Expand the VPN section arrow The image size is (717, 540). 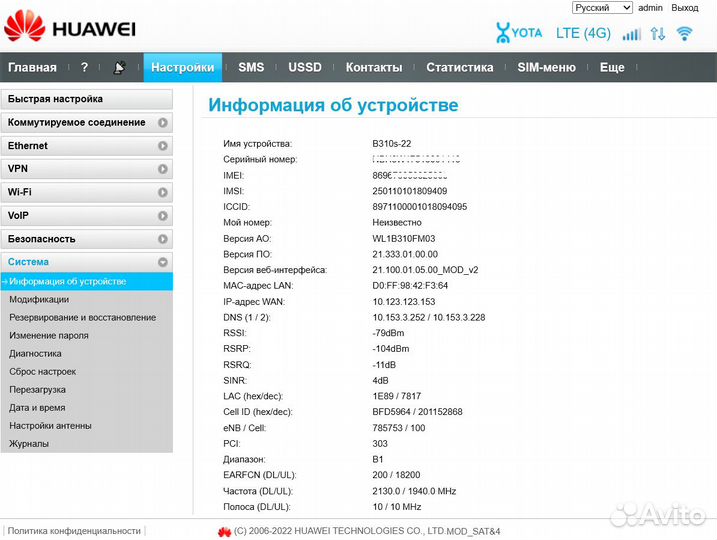[163, 169]
